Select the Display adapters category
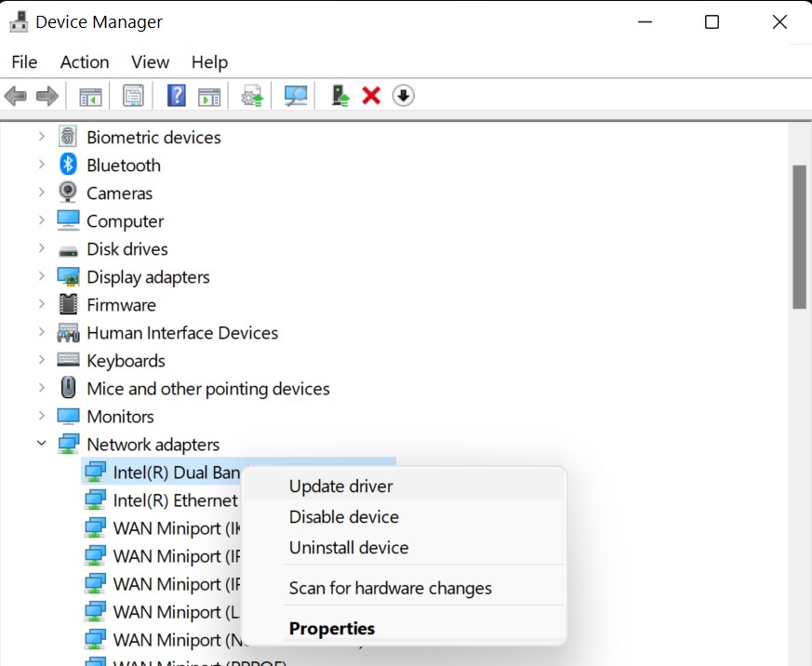The height and width of the screenshot is (666, 812). pyautogui.click(x=148, y=277)
